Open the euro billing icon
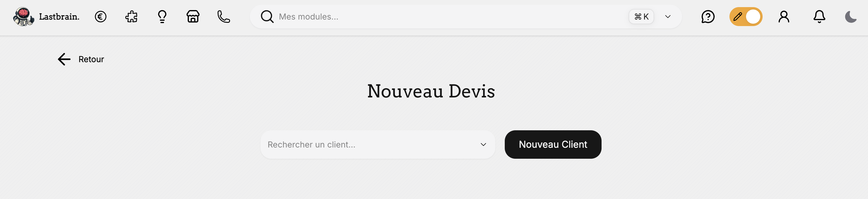This screenshot has height=199, width=868. click(100, 17)
